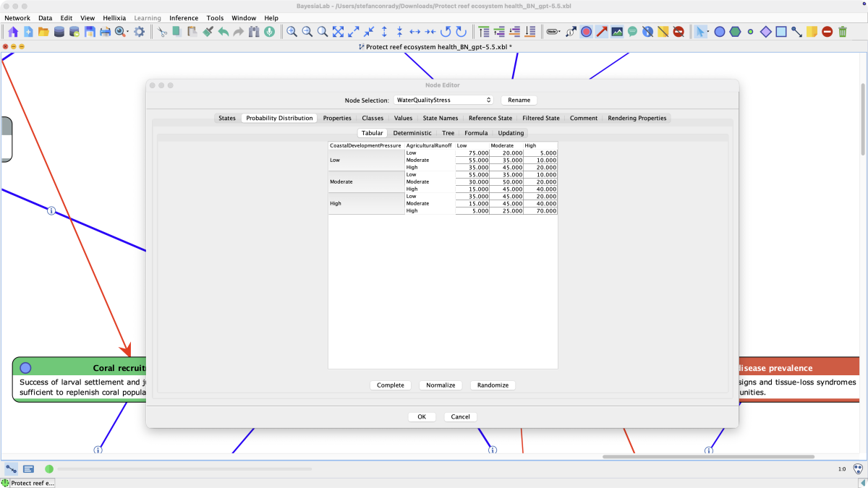Open the State Names tab
Image resolution: width=868 pixels, height=488 pixels.
tap(441, 118)
